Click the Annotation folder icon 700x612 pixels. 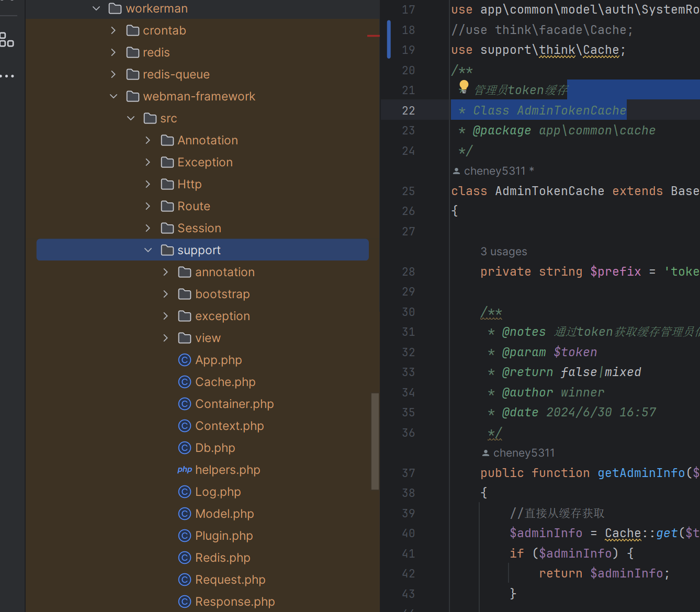point(167,140)
